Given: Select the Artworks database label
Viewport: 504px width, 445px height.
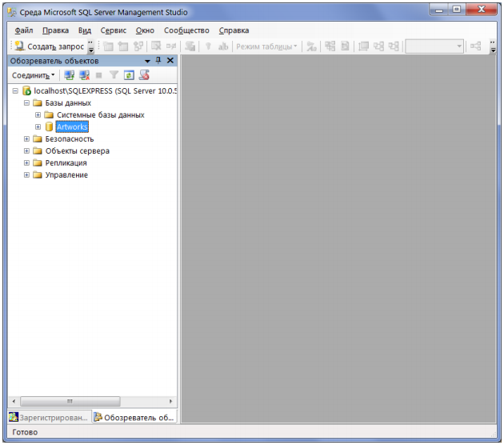Looking at the screenshot, I should click(72, 126).
